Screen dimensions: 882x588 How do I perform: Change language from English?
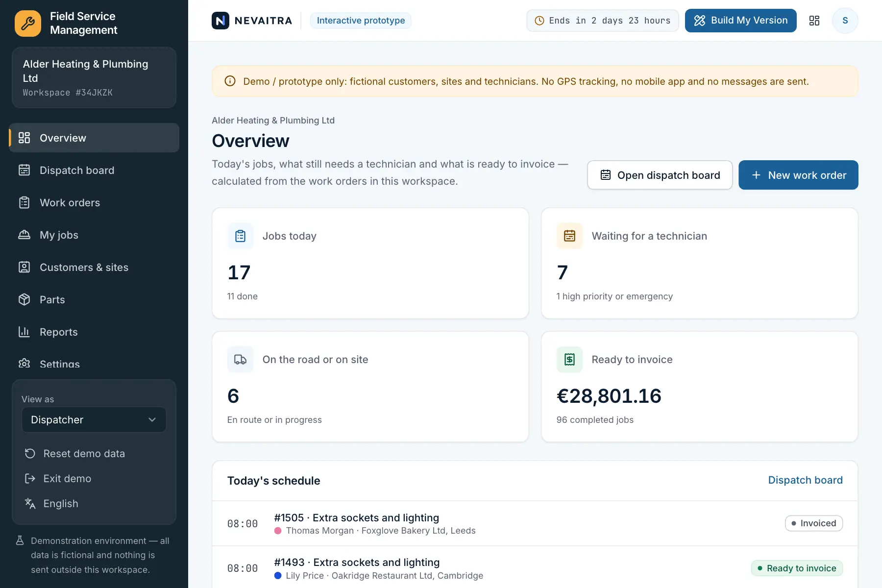(61, 504)
